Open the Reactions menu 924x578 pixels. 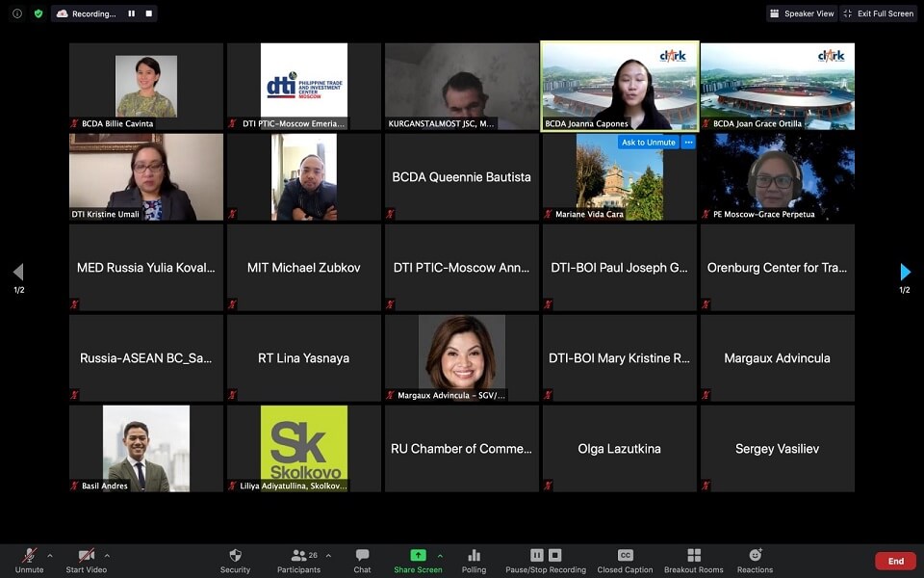[755, 556]
